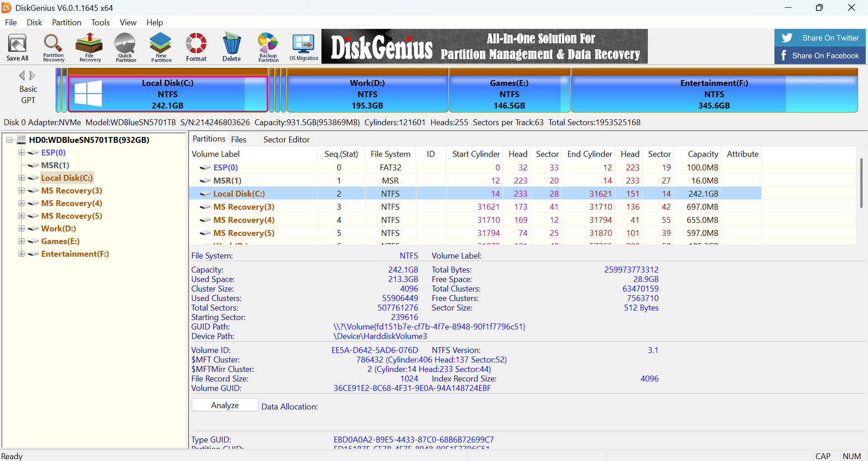Start the OS Migration tool
868x461 pixels.
point(303,47)
